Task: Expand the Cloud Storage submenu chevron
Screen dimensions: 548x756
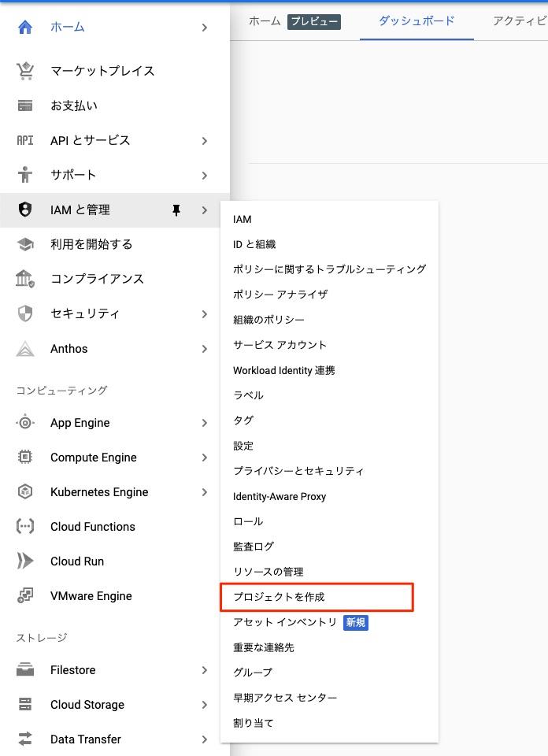Action: pos(205,705)
